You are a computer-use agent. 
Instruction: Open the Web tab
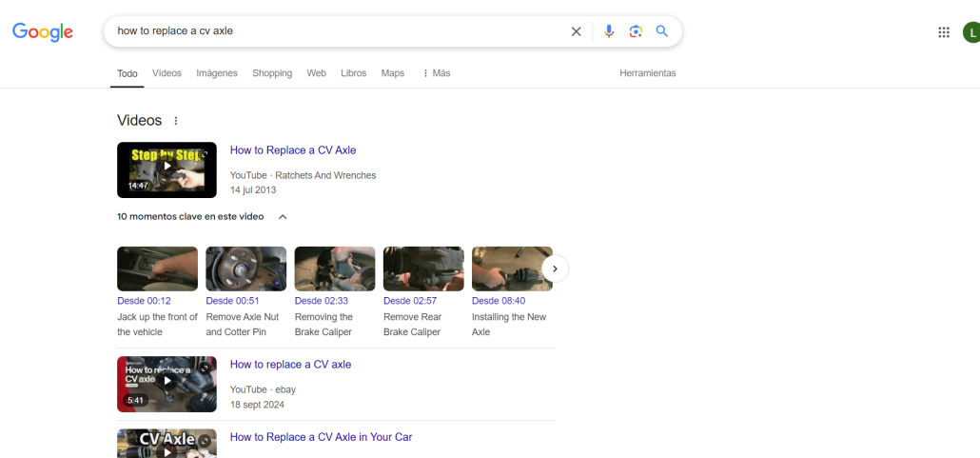tap(316, 73)
